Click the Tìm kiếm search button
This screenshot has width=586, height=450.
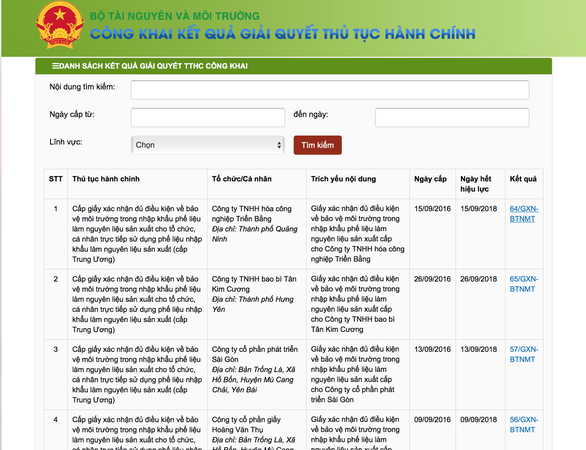(x=318, y=145)
